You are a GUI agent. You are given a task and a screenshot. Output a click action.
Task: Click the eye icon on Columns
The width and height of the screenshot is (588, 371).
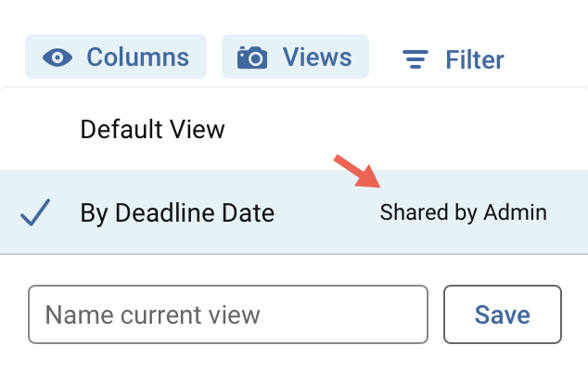58,58
